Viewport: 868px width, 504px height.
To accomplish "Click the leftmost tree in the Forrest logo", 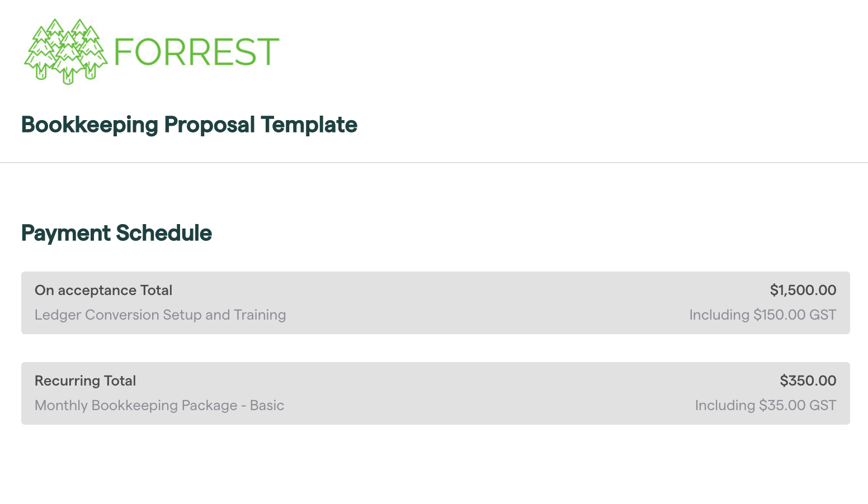I will click(x=40, y=54).
